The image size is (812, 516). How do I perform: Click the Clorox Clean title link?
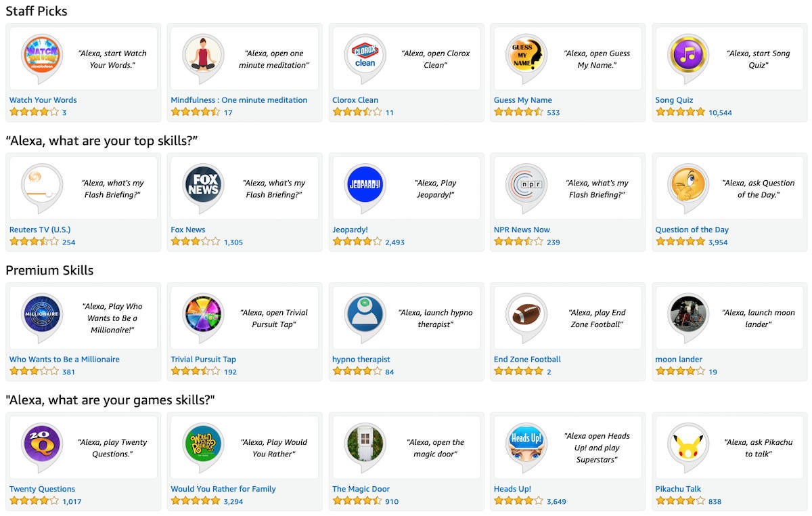click(355, 100)
